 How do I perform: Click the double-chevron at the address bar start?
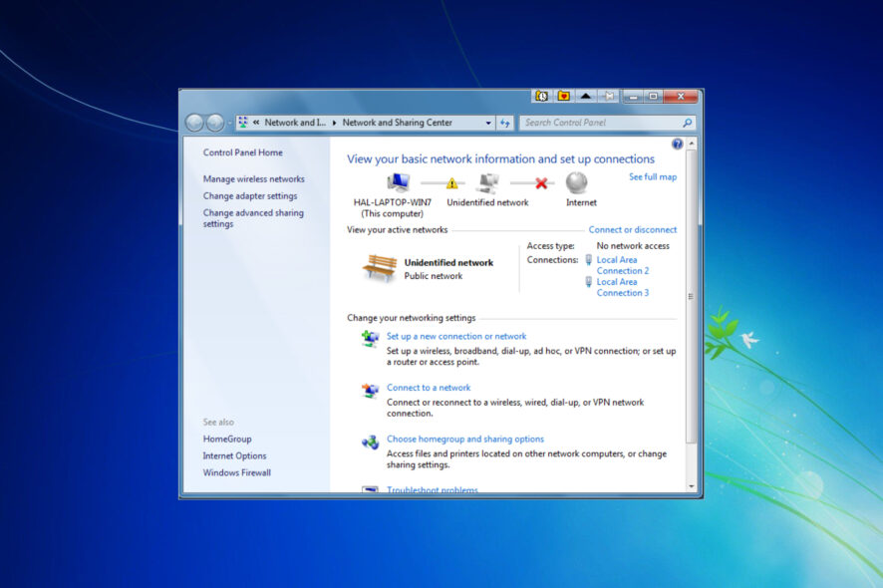(255, 122)
